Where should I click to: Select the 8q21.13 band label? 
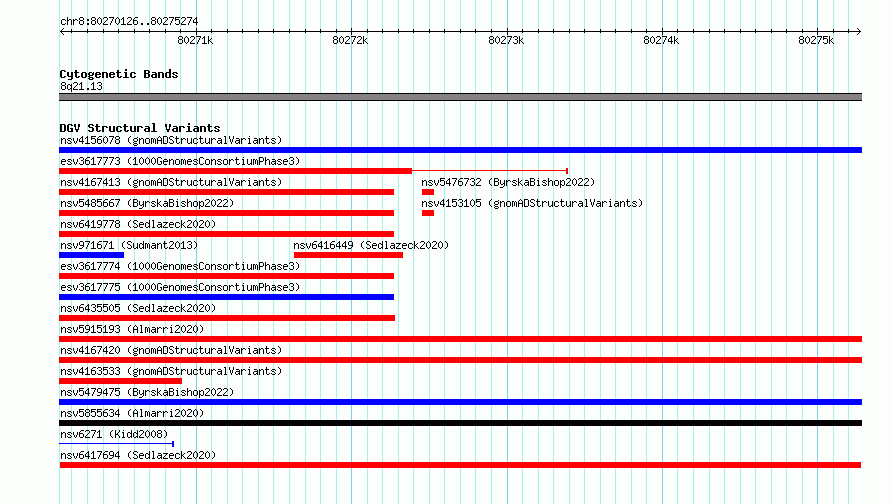click(x=81, y=86)
